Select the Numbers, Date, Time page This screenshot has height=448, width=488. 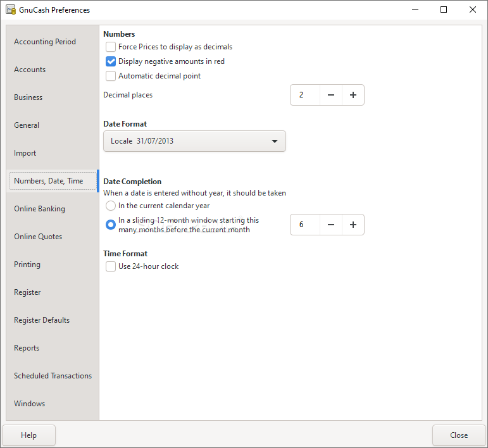point(53,181)
